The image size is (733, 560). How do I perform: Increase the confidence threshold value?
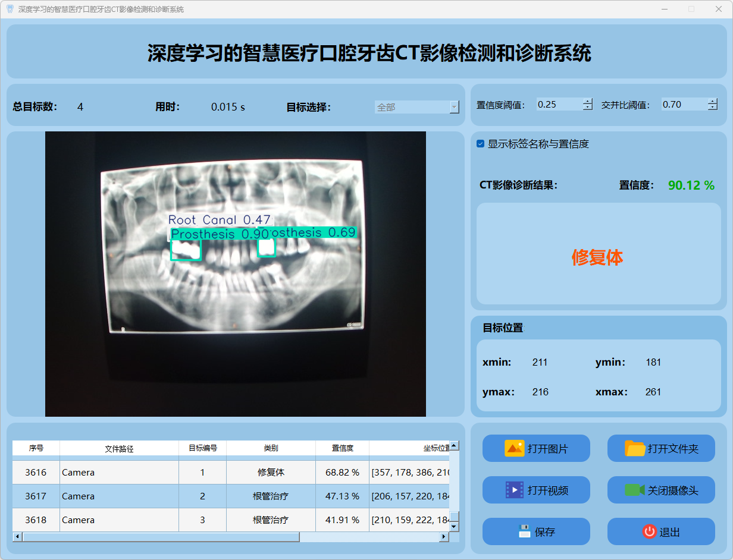coord(588,101)
